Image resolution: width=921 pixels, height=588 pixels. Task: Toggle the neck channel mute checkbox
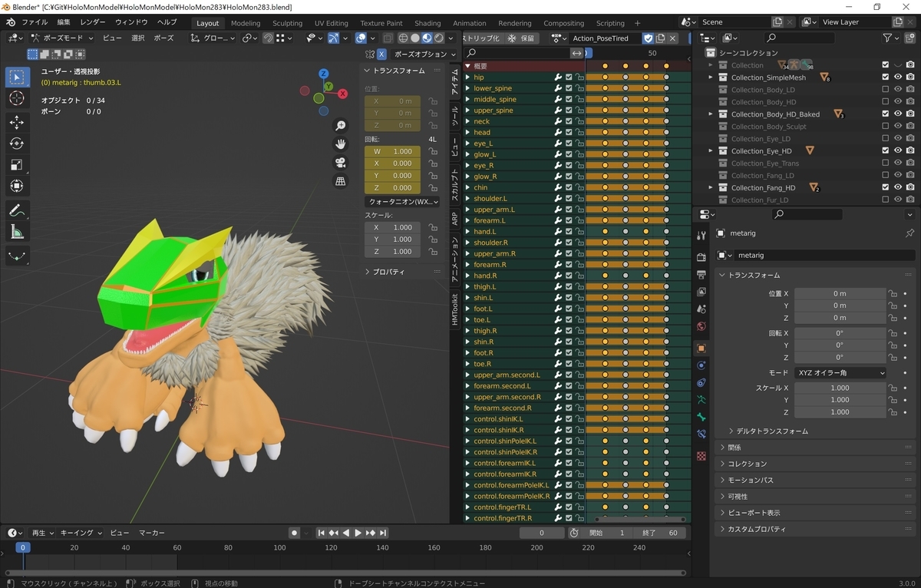click(569, 121)
